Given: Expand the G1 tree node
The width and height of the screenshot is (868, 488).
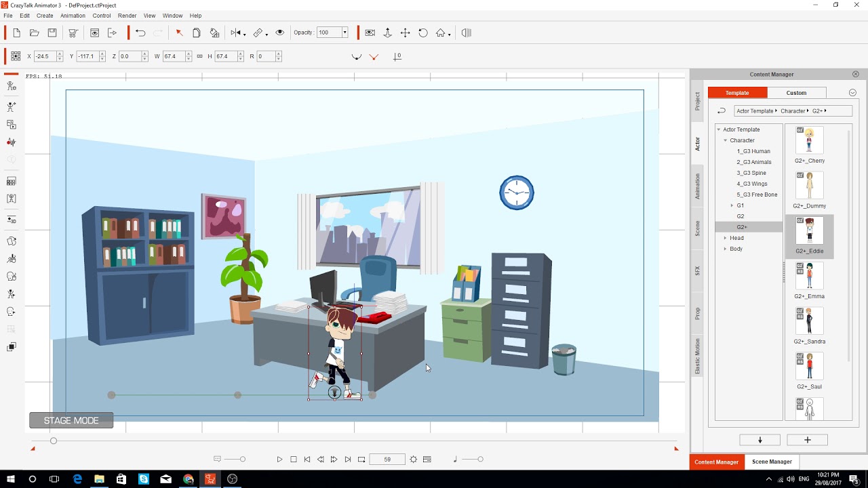Looking at the screenshot, I should point(732,205).
